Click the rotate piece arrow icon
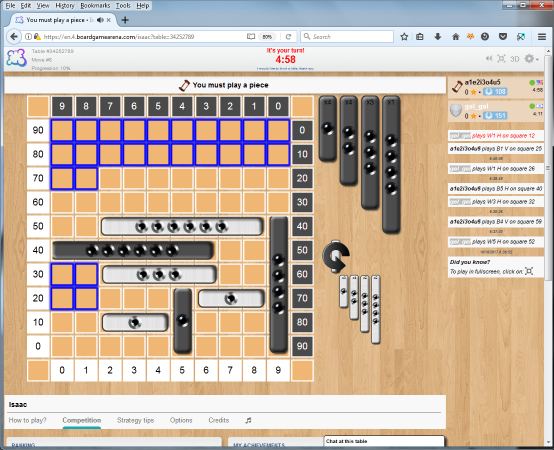Image resolution: width=554 pixels, height=450 pixels. pos(336,256)
